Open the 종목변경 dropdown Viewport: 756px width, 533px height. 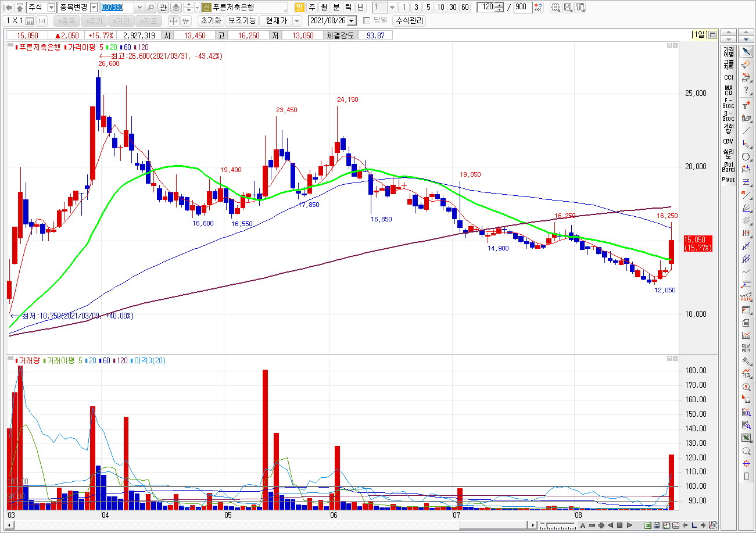pyautogui.click(x=94, y=8)
